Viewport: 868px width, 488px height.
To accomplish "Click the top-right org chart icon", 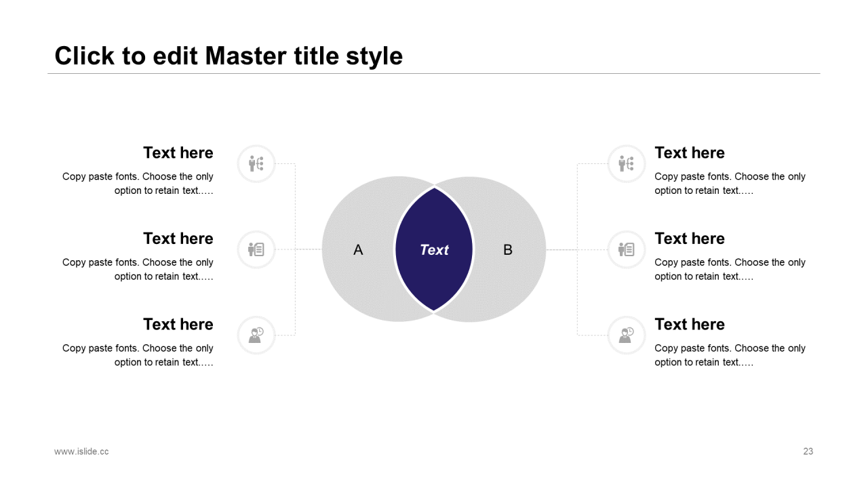I will pyautogui.click(x=626, y=163).
